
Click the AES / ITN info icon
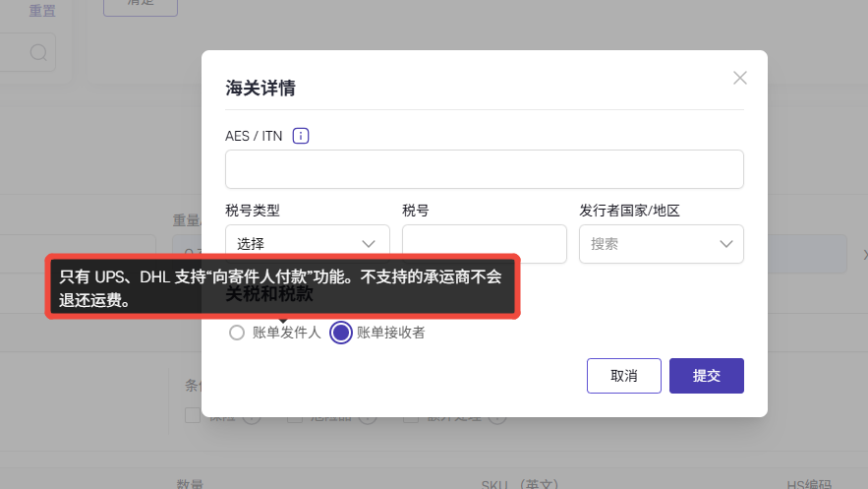(x=301, y=136)
